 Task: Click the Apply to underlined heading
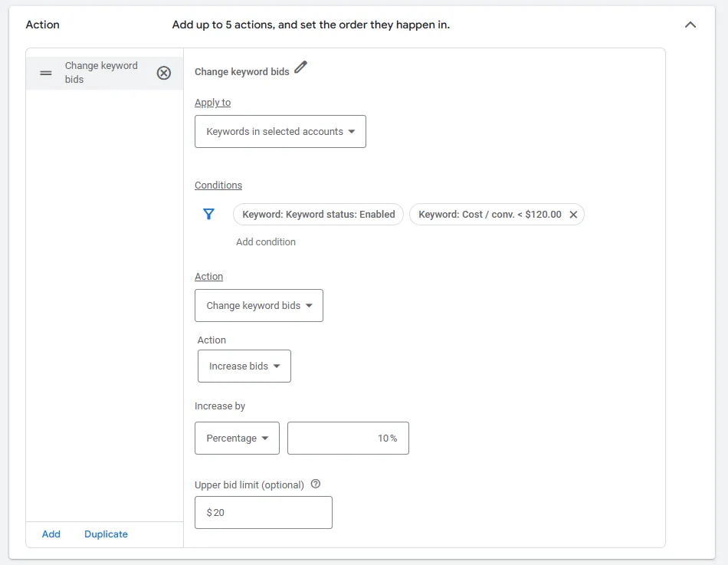click(x=212, y=102)
